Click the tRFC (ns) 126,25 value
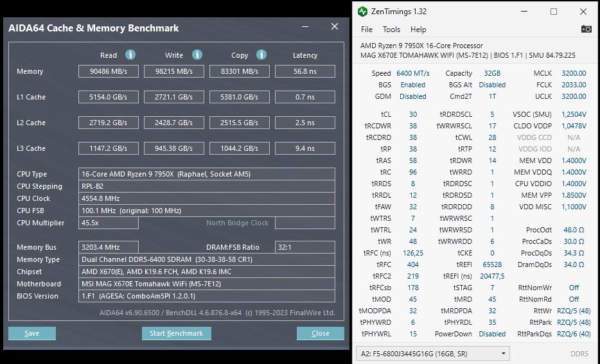The height and width of the screenshot is (364, 600). tap(413, 253)
